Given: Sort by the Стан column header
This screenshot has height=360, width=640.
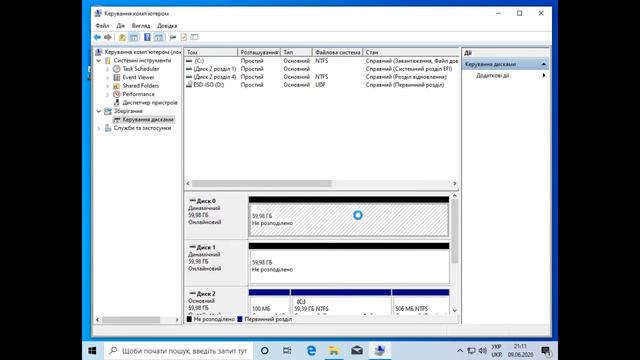Looking at the screenshot, I should (x=411, y=52).
